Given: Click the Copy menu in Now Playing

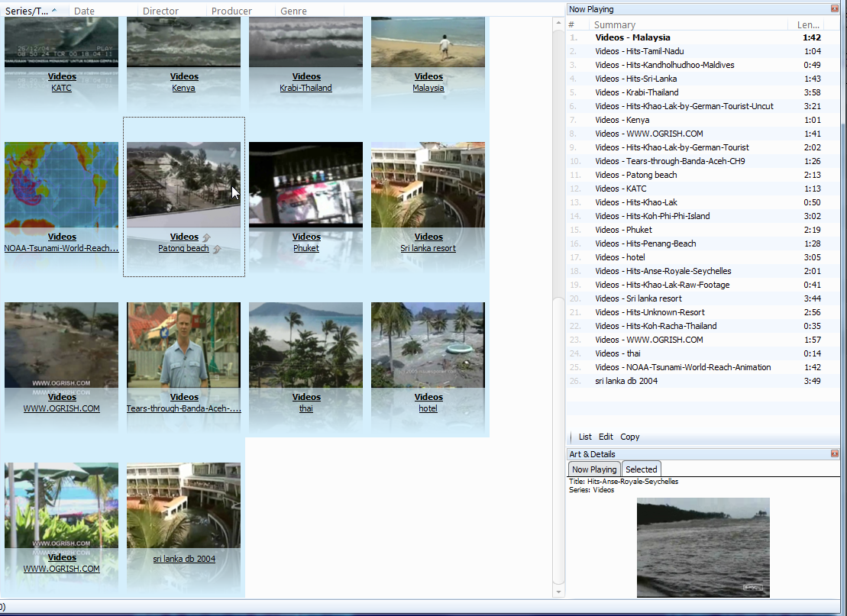Looking at the screenshot, I should pyautogui.click(x=629, y=437).
